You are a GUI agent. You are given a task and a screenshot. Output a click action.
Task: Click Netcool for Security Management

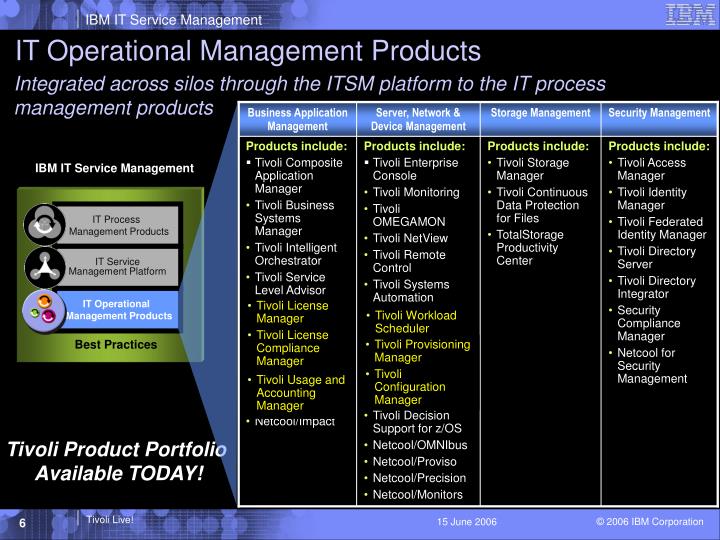[x=652, y=366]
